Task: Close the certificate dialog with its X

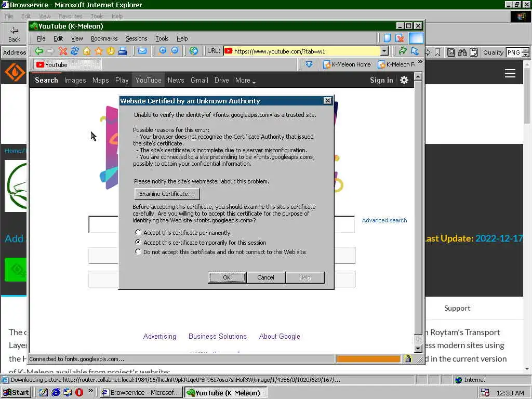Action: point(327,100)
